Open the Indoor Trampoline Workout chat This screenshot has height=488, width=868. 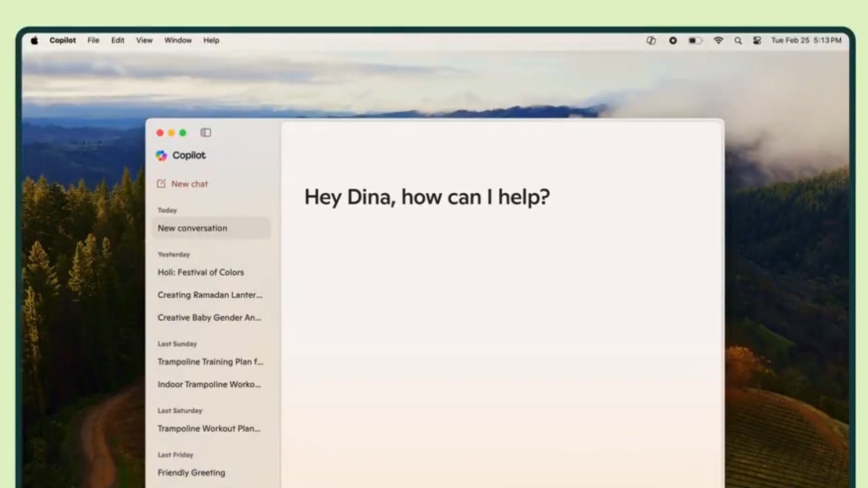[209, 384]
